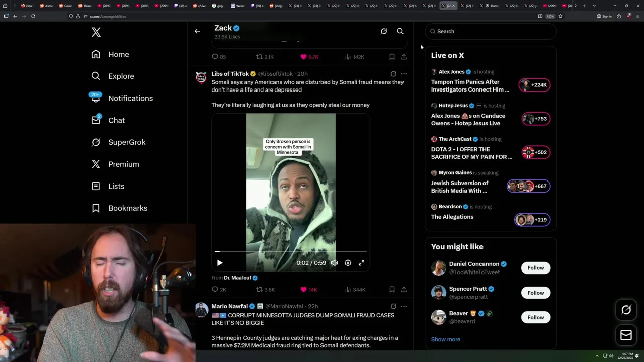Click Grok icon on Mario Nawfal post
644x362 pixels.
[x=393, y=306]
